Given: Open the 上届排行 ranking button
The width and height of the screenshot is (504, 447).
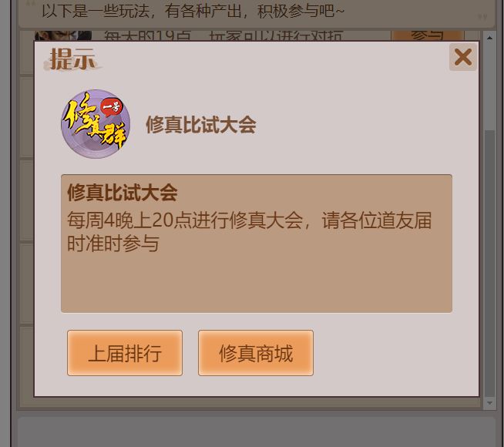Looking at the screenshot, I should click(x=125, y=353).
